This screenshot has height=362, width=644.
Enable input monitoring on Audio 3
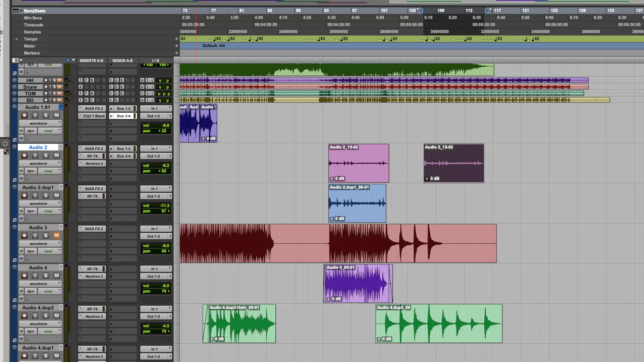click(x=35, y=236)
